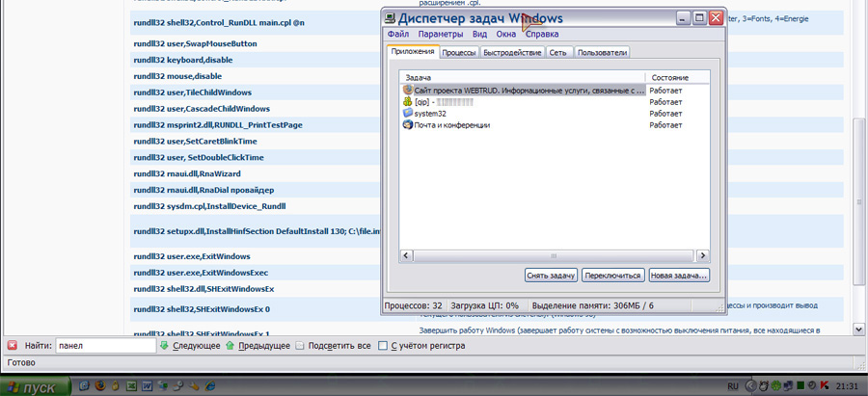Viewport: 868px width, 396px height.
Task: Click the green Предыдущее up arrow icon
Action: point(231,345)
